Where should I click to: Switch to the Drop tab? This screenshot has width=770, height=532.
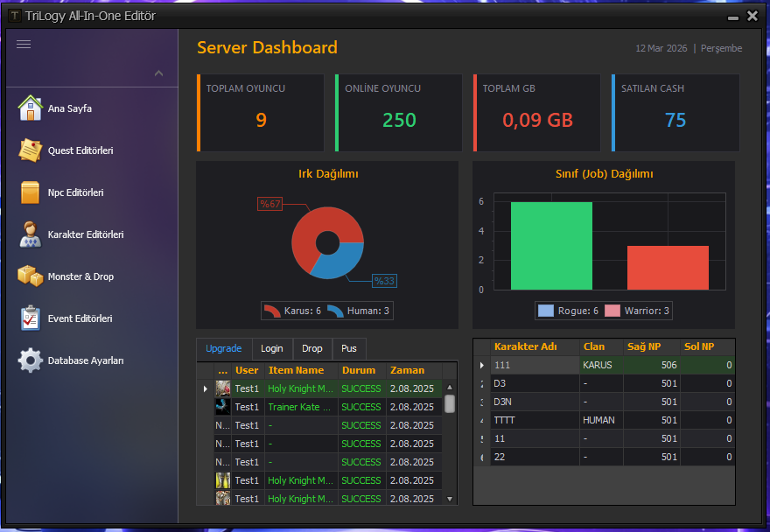click(x=312, y=348)
